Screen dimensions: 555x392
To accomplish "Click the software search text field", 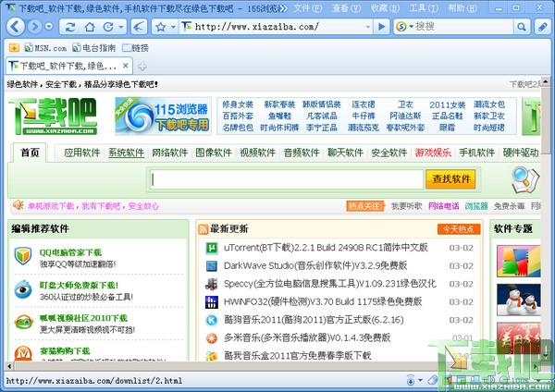I will tap(287, 179).
